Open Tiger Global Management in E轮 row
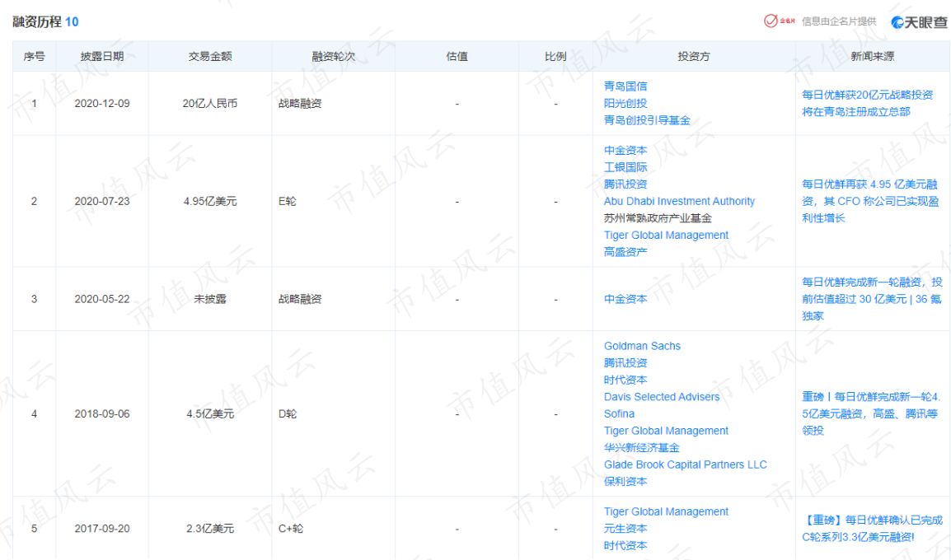The height and width of the screenshot is (560, 951). tap(666, 236)
